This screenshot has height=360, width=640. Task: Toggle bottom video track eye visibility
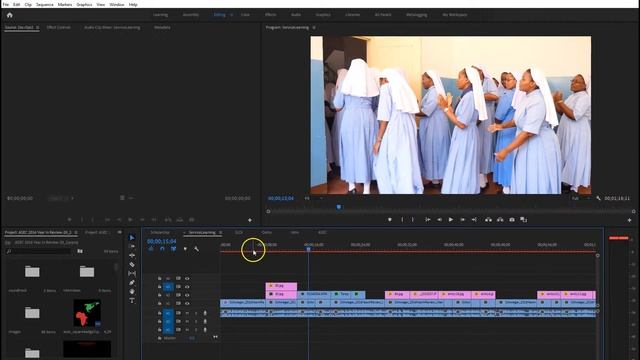pos(187,303)
